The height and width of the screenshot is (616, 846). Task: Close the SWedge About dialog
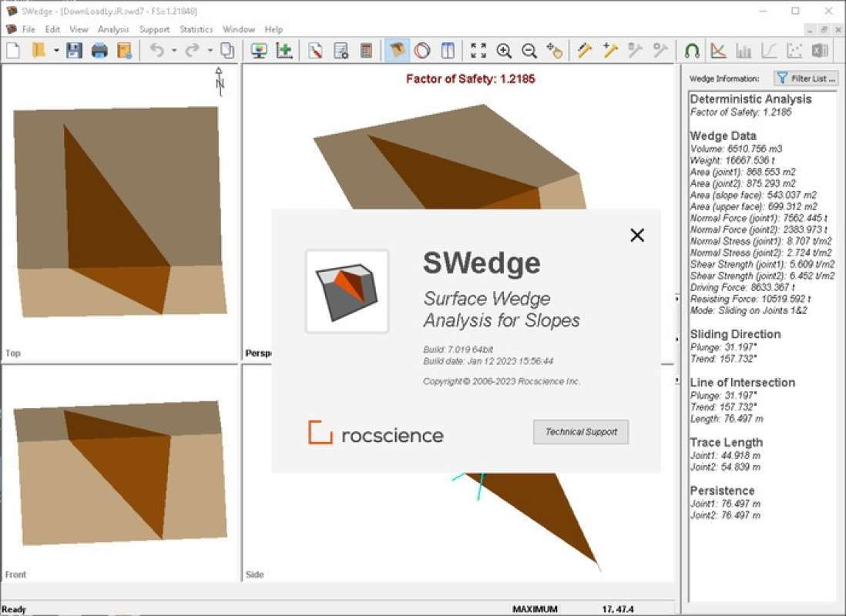[x=637, y=236]
